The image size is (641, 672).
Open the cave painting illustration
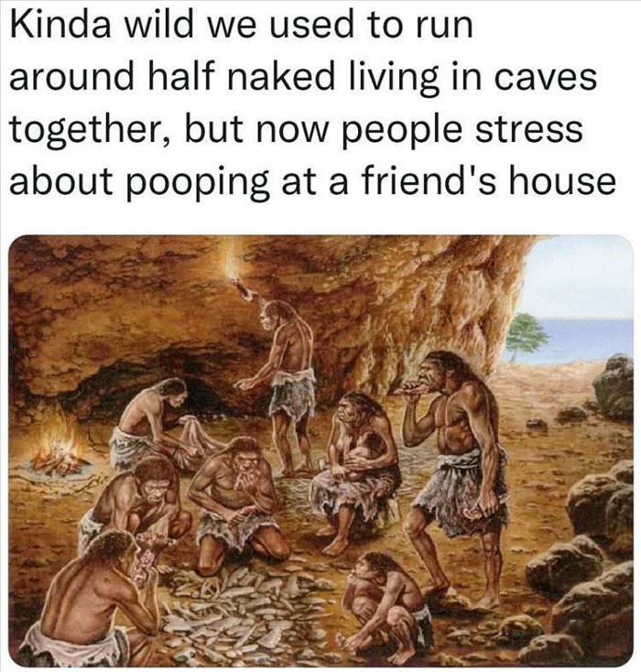tap(320, 450)
